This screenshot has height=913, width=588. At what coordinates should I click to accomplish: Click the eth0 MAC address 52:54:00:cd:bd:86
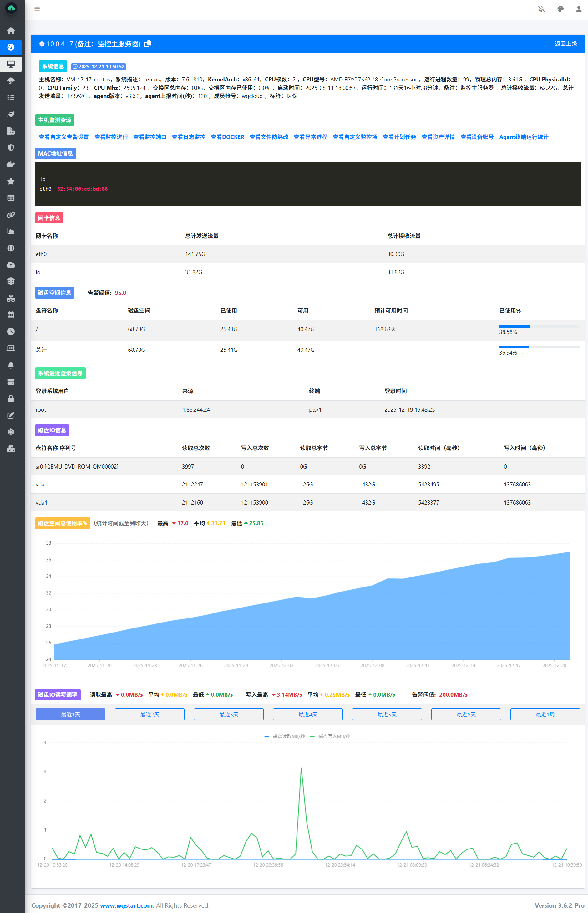[x=83, y=189]
